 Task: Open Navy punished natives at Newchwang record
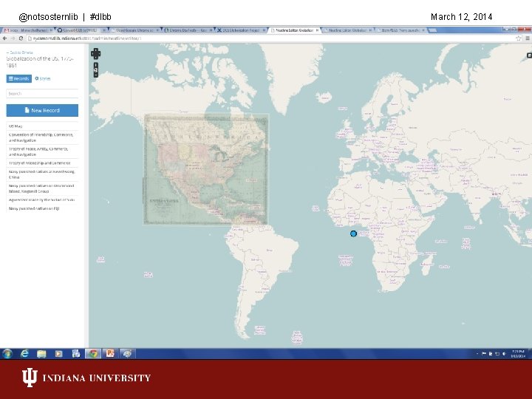coord(42,174)
